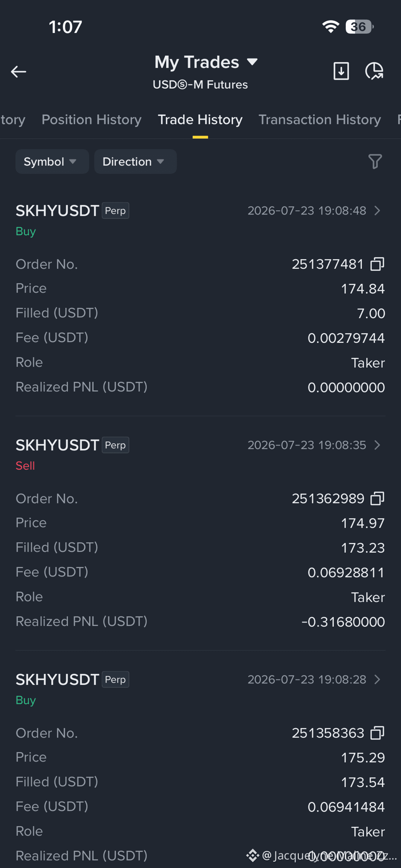The height and width of the screenshot is (868, 401).
Task: Copy order number 251377481
Action: tap(377, 264)
